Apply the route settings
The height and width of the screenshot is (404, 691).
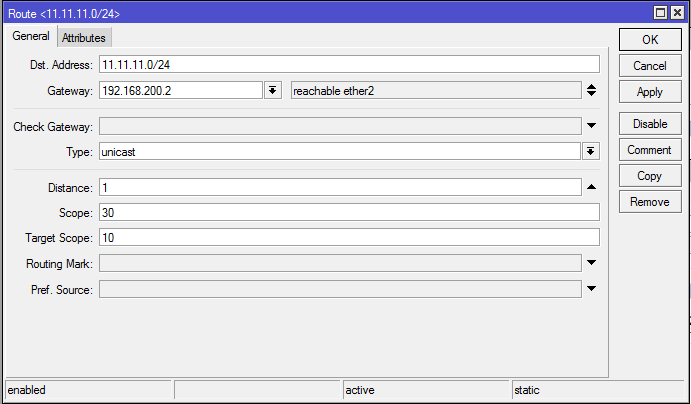pyautogui.click(x=649, y=92)
